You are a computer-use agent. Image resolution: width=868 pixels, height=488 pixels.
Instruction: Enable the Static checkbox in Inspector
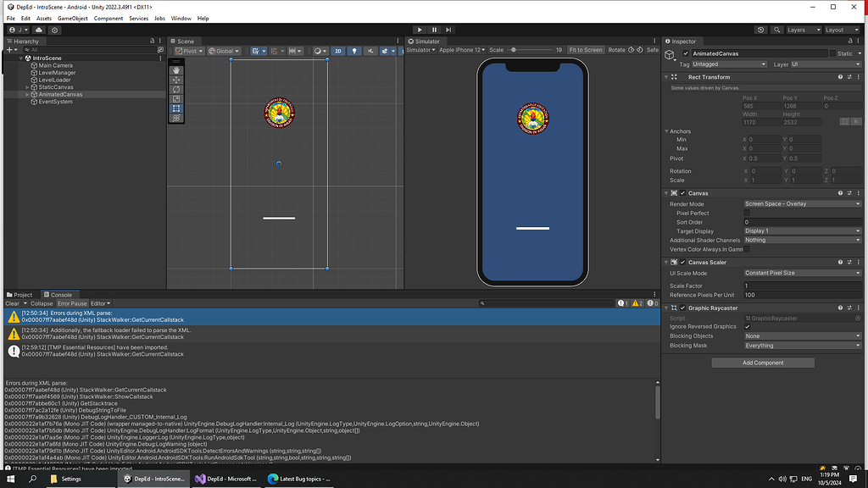coord(833,53)
